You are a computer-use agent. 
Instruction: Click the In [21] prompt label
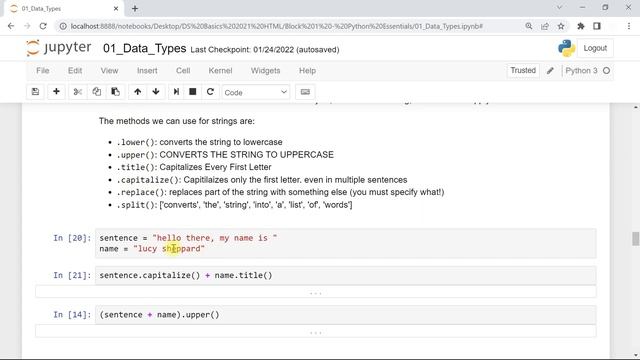pos(72,276)
